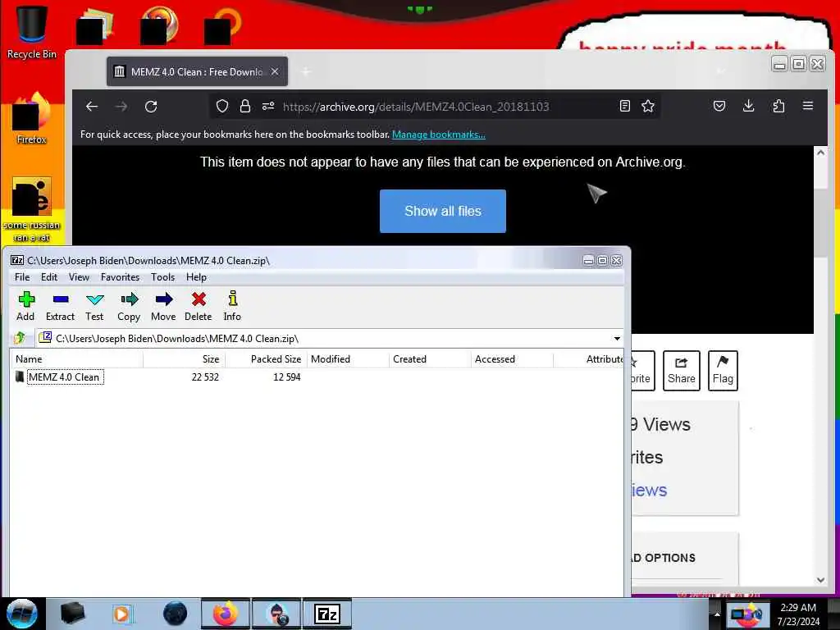The height and width of the screenshot is (630, 840).
Task: Reload the archive.org page
Action: point(151,107)
